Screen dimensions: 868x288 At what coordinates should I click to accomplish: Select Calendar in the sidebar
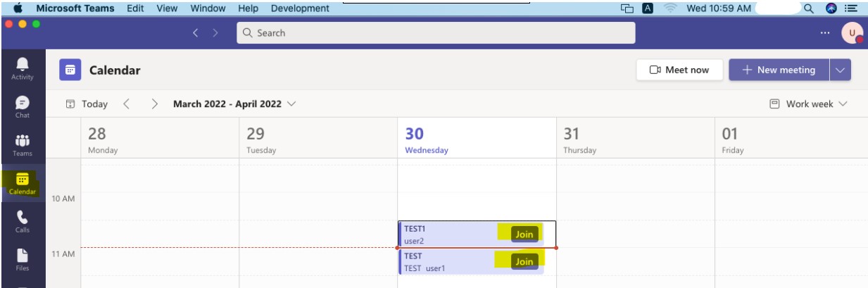click(x=22, y=183)
